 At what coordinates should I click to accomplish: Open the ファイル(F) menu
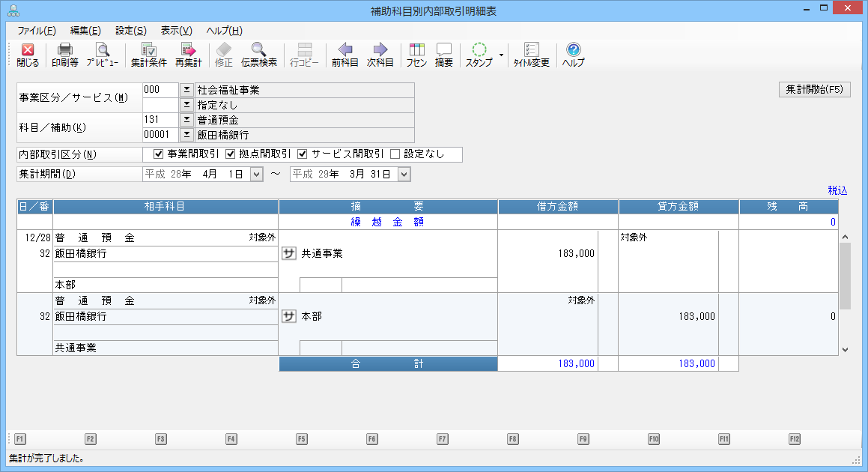click(36, 31)
